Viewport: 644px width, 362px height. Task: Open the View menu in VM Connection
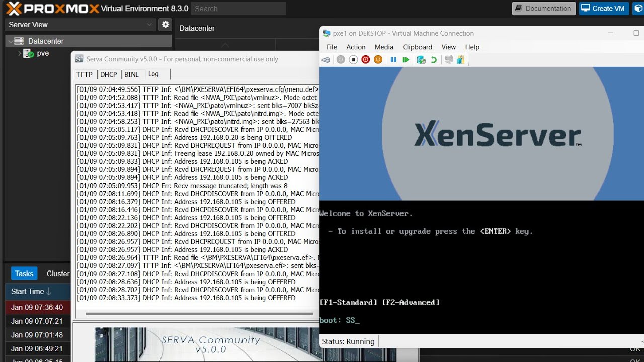(449, 47)
